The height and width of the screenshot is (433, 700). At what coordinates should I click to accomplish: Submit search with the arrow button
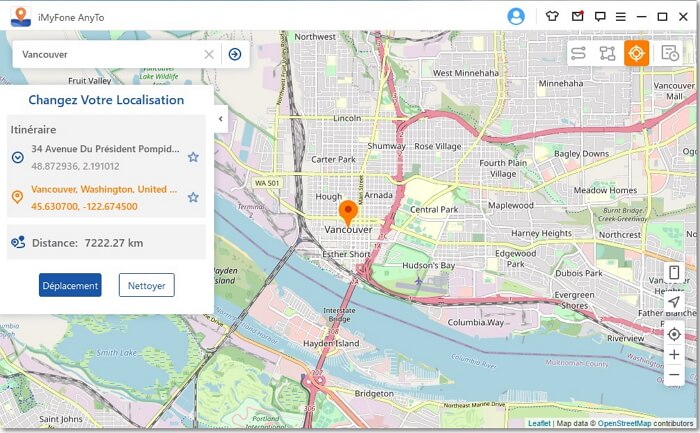point(235,54)
